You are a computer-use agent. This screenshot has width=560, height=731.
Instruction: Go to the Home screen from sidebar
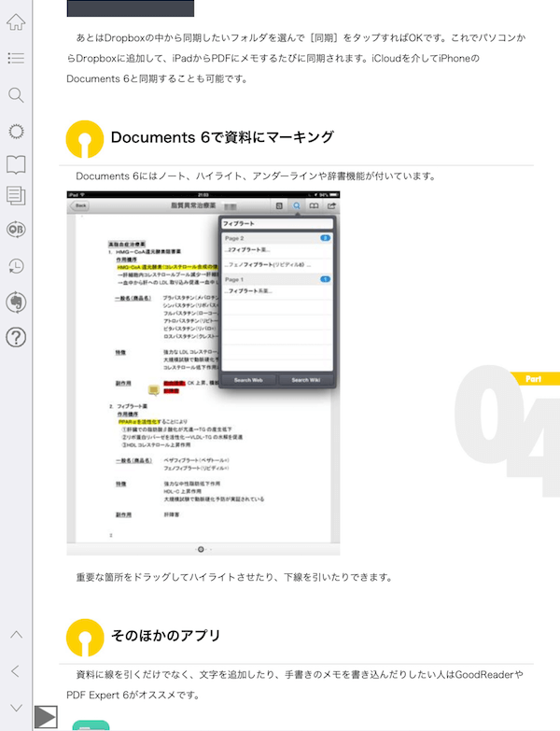coord(16,21)
